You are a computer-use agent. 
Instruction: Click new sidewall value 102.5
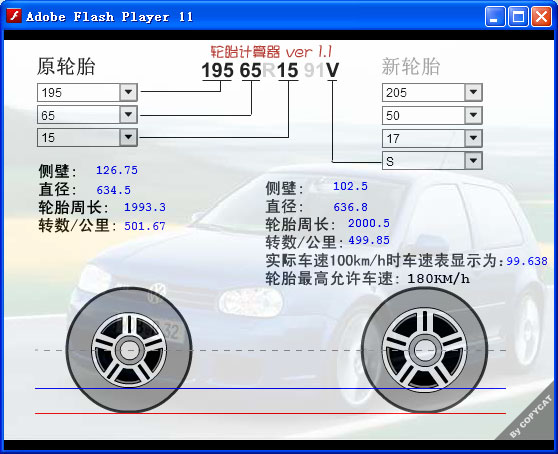pyautogui.click(x=350, y=186)
